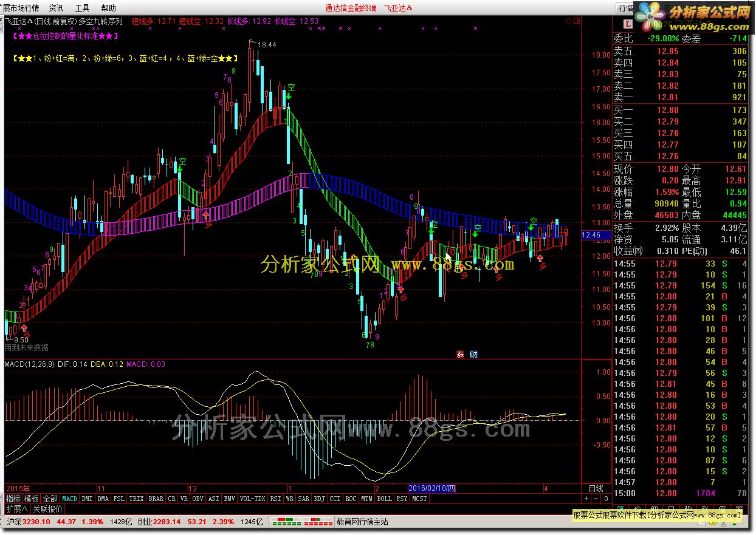Click the 0 reset button under 日线
756x535 pixels.
tap(605, 499)
